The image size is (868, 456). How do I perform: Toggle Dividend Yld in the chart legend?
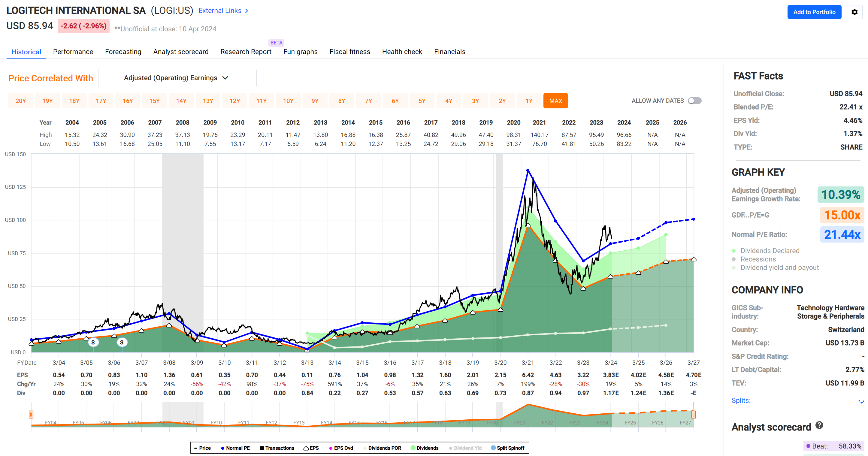coord(451,448)
